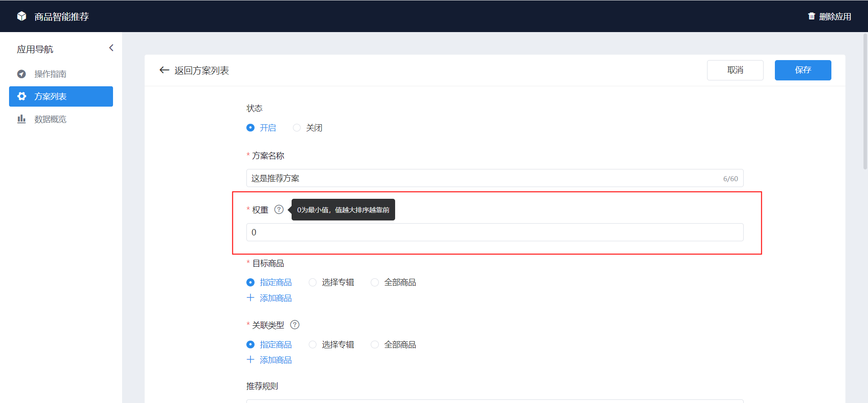Click 添加商品 under 目标商品
This screenshot has width=868, height=403.
(269, 298)
